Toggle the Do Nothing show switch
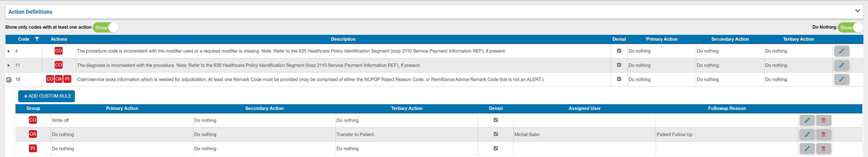Viewport: 868px width, 157px height. (850, 28)
